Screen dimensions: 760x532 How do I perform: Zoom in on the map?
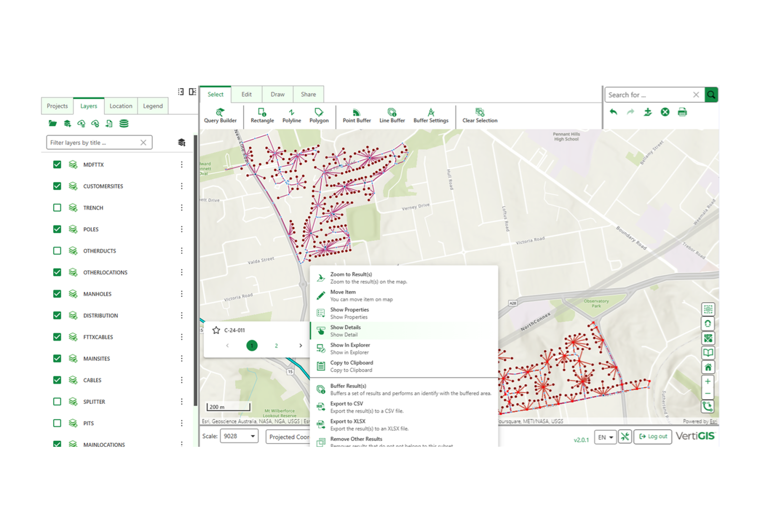708,382
